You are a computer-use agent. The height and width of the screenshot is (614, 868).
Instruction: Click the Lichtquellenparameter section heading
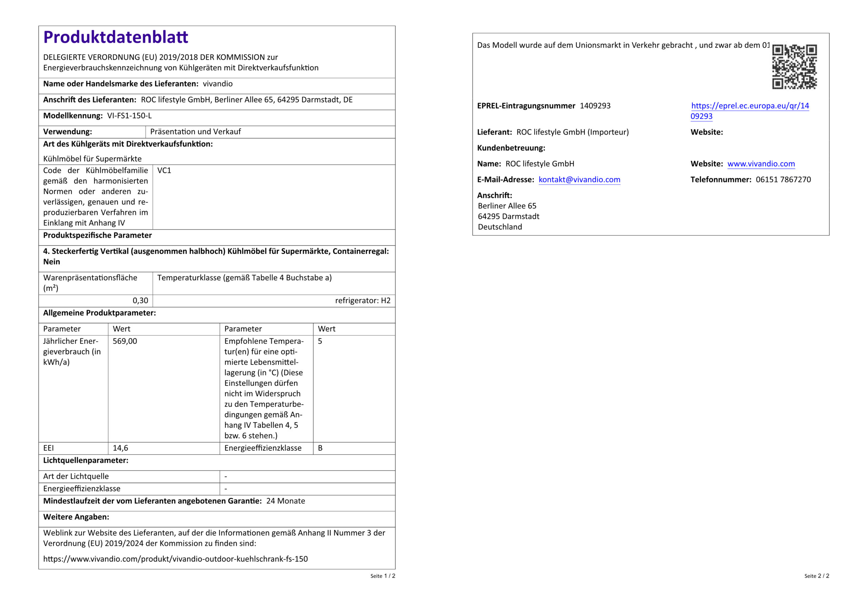[86, 460]
